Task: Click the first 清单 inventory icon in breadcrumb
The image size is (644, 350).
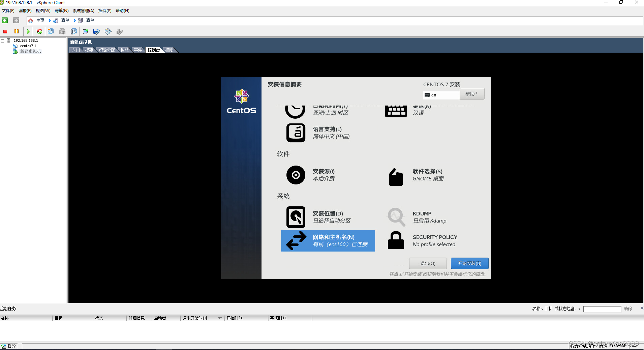Action: (56, 21)
